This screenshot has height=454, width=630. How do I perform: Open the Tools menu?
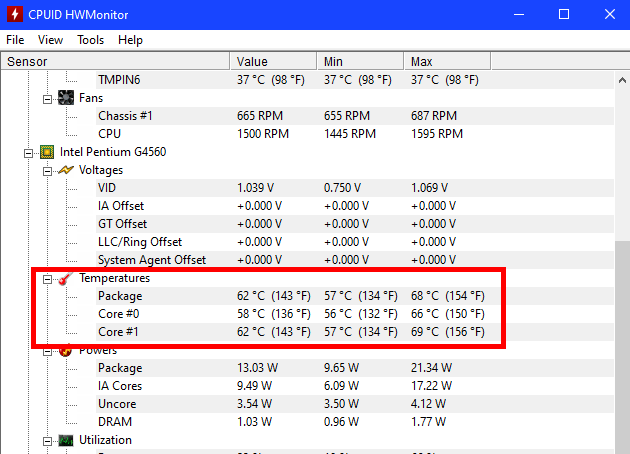(90, 40)
